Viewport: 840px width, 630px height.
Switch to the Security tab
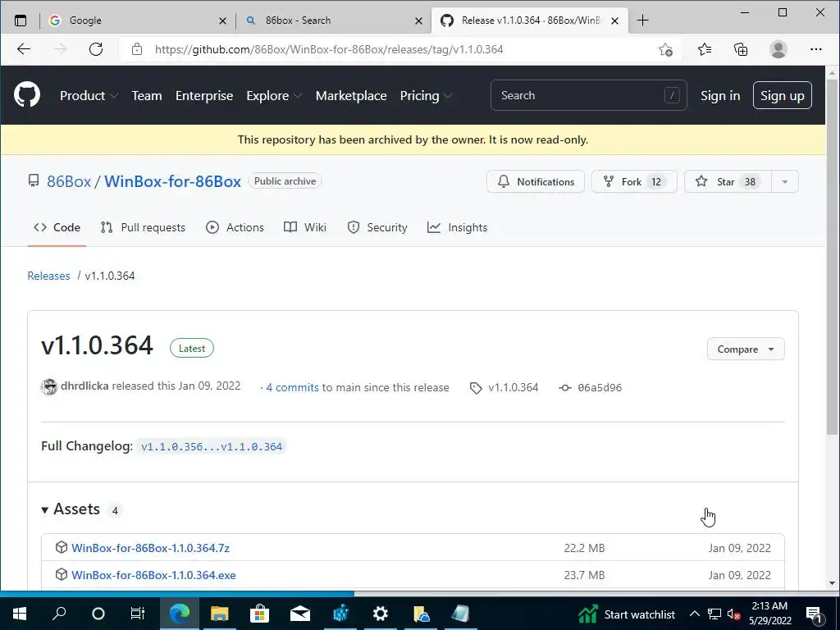point(377,227)
